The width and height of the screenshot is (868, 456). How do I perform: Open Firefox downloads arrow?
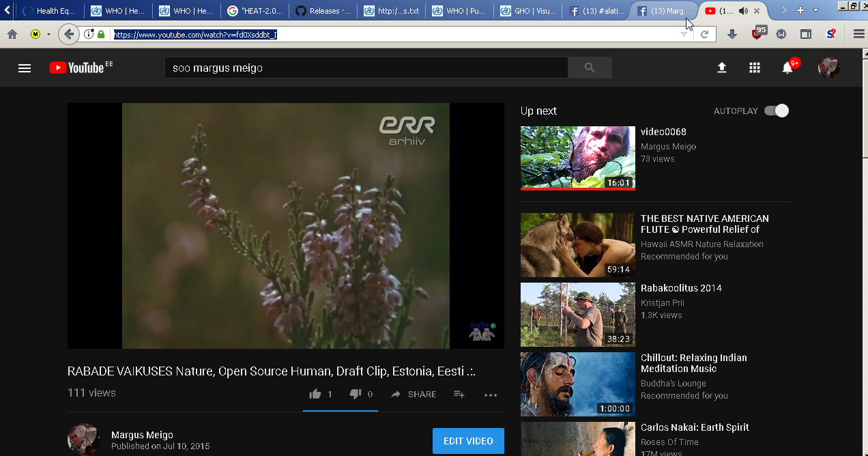tap(732, 34)
